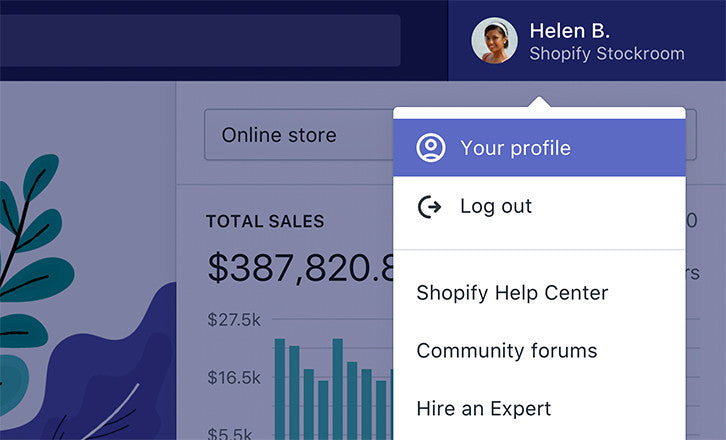Click the Shopify Stockroom store name
Screen dimensions: 726x440
[x=606, y=54]
